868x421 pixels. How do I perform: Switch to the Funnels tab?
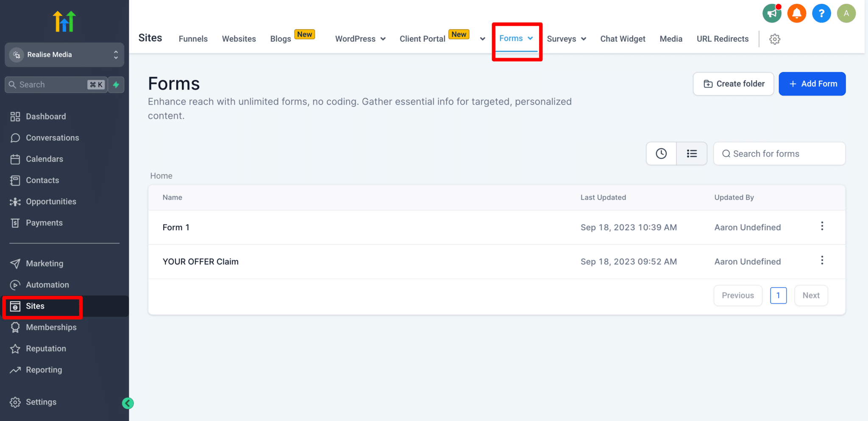click(193, 39)
